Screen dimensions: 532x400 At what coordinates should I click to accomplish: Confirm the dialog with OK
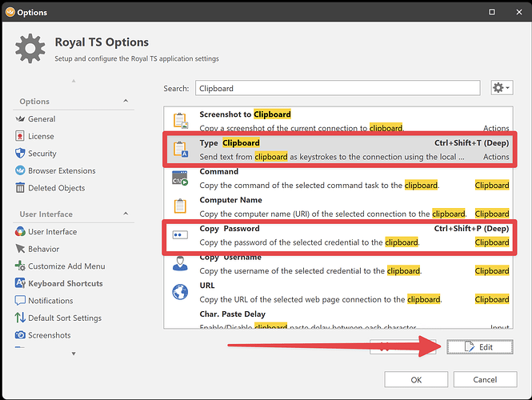tap(416, 379)
